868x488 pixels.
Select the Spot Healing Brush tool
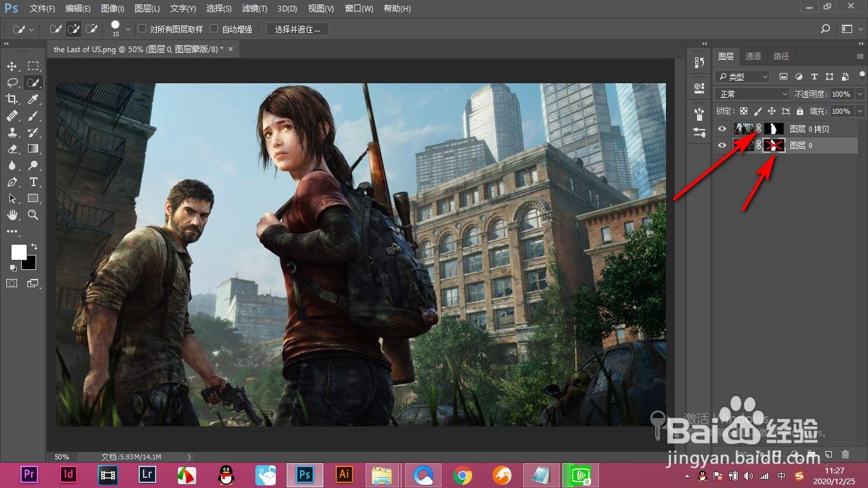(12, 116)
